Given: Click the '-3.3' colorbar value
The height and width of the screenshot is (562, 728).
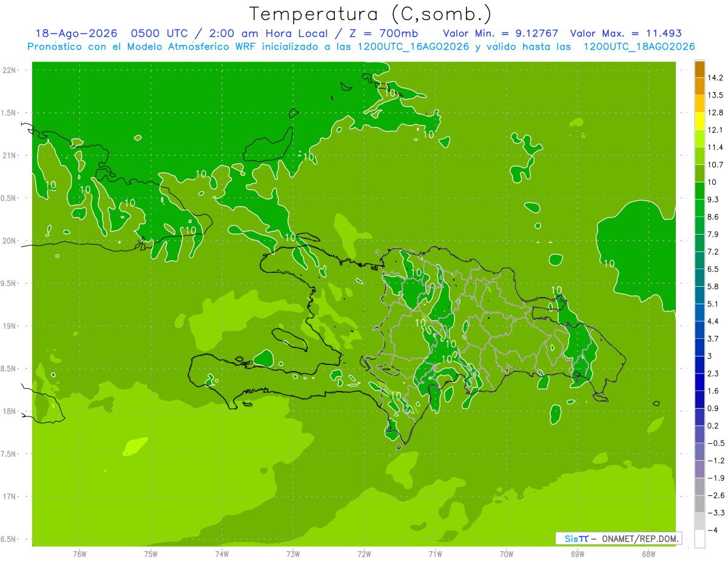Looking at the screenshot, I should tap(715, 513).
